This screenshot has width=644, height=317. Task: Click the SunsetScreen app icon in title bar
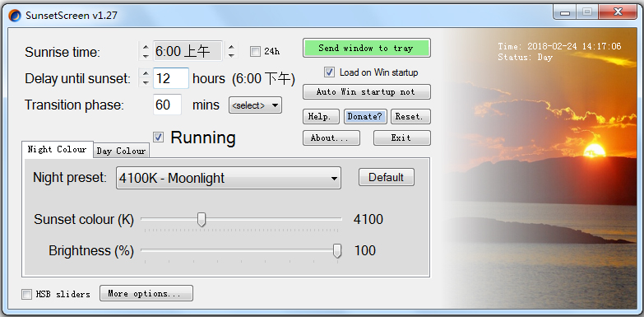point(15,16)
